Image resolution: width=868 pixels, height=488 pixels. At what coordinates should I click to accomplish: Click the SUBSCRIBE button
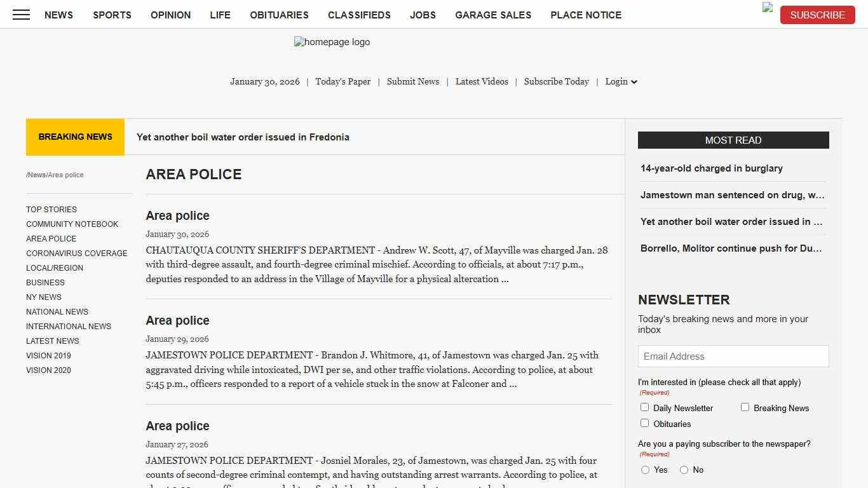pos(817,15)
